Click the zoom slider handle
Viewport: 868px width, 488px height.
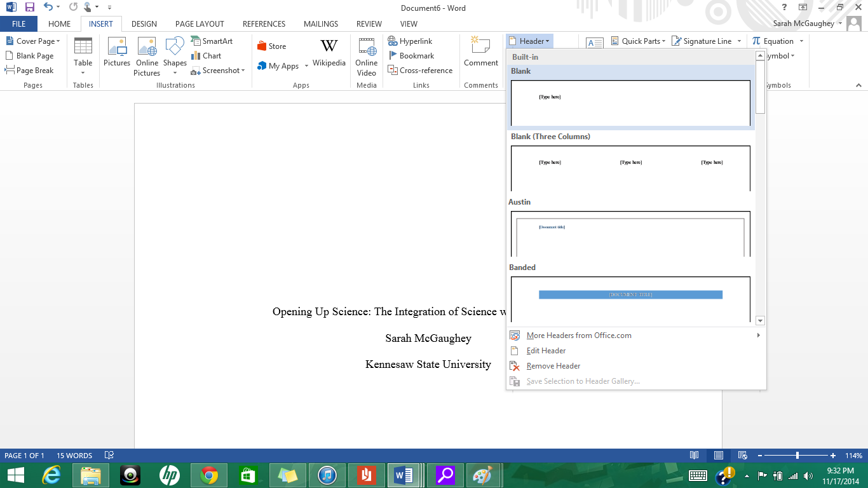(797, 456)
